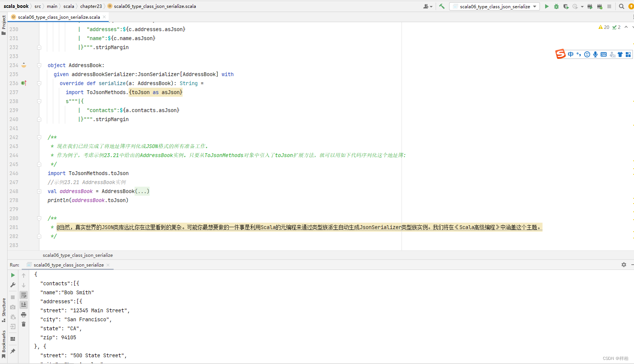Open the profiler dropdown arrow
The height and width of the screenshot is (364, 634).
582,6
